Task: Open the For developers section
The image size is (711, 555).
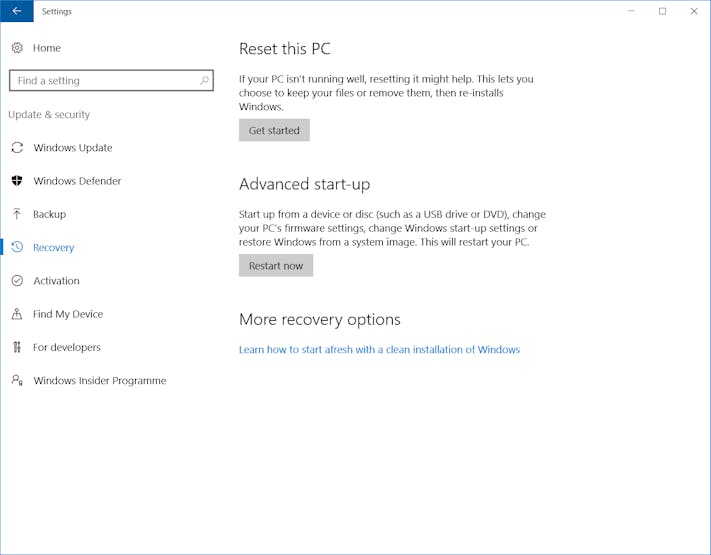Action: point(66,347)
